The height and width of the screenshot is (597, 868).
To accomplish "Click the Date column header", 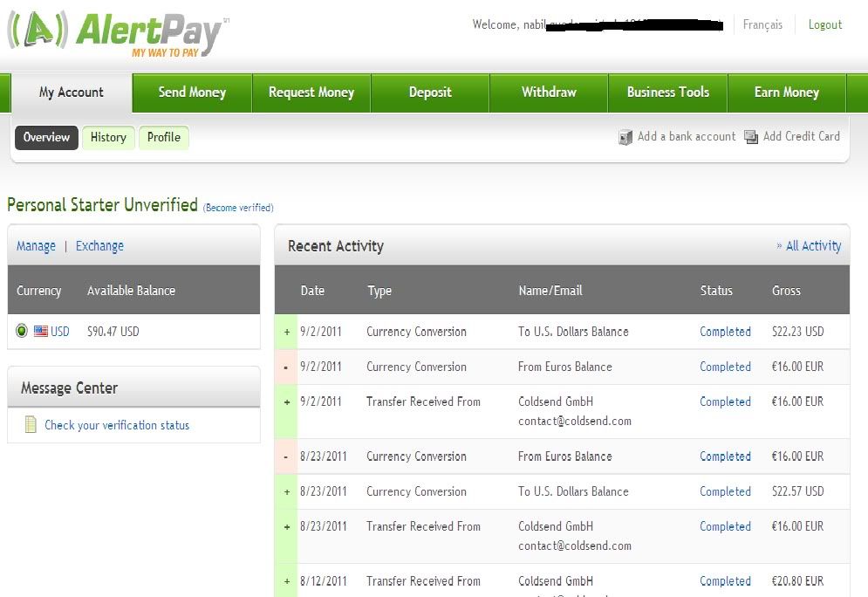I will point(312,290).
